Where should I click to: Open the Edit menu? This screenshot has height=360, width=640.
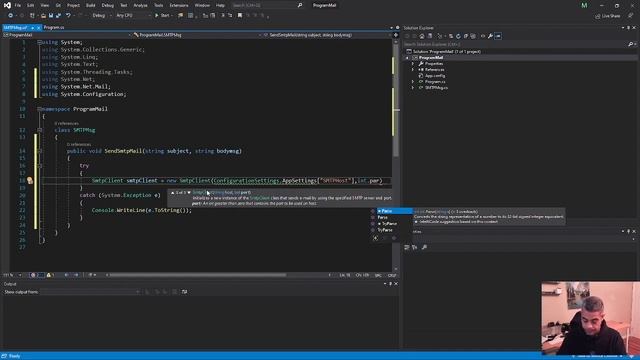[x=31, y=5]
